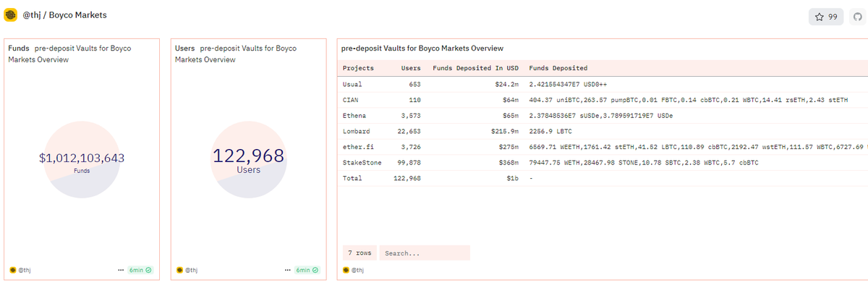Click the 7 rows count label

[359, 253]
